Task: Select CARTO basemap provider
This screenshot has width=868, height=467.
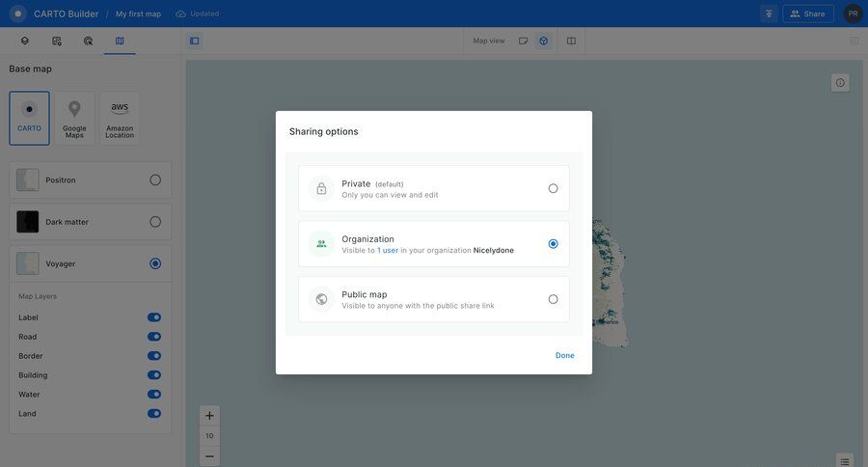Action: 29,118
